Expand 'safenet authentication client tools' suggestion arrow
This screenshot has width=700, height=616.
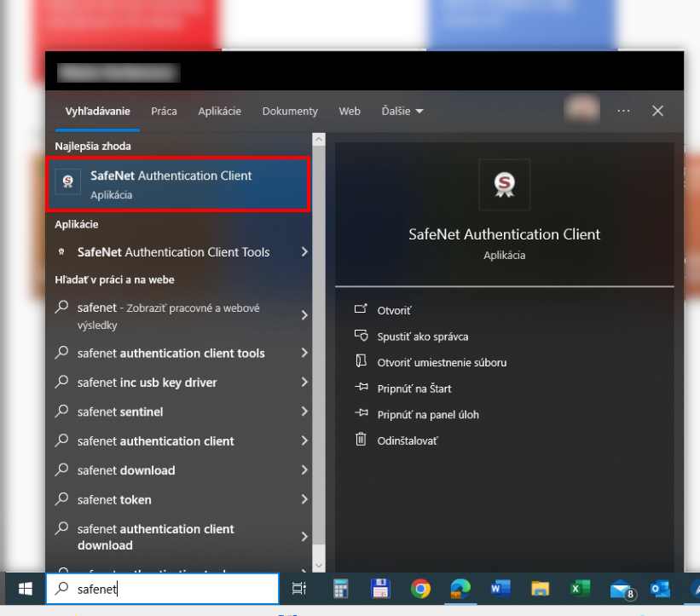(x=304, y=353)
